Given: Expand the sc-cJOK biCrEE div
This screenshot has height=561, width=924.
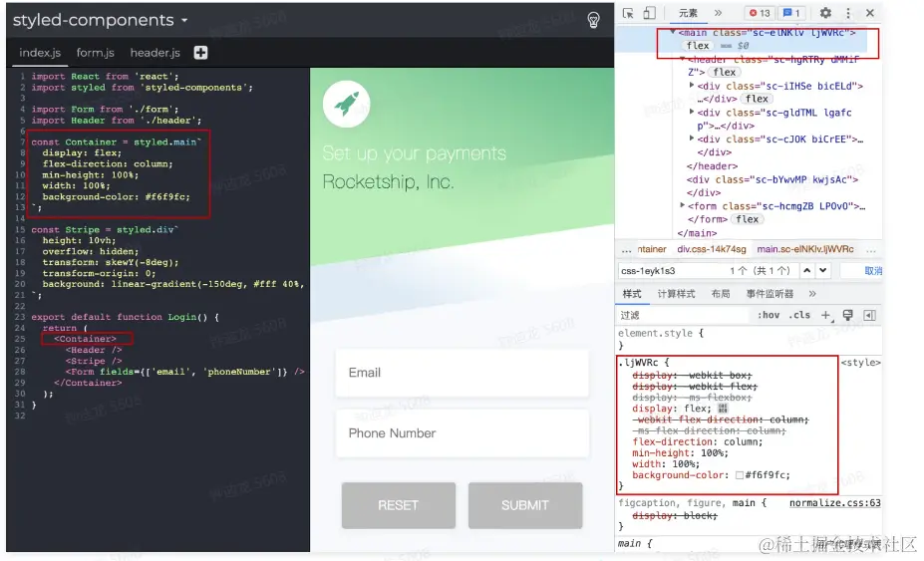Looking at the screenshot, I should pos(691,139).
